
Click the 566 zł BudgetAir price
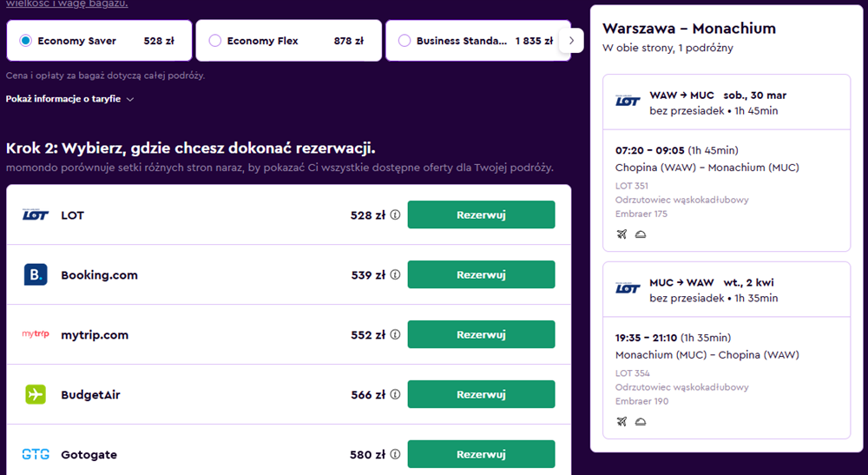368,395
